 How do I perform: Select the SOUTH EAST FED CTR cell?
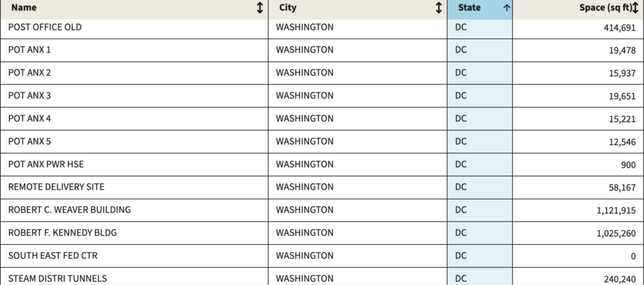coord(53,255)
